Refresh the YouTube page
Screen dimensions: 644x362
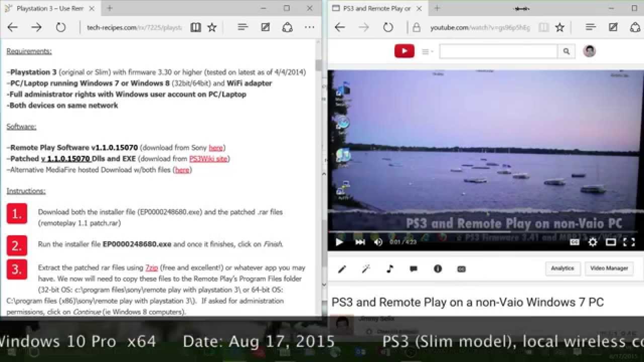tap(388, 27)
